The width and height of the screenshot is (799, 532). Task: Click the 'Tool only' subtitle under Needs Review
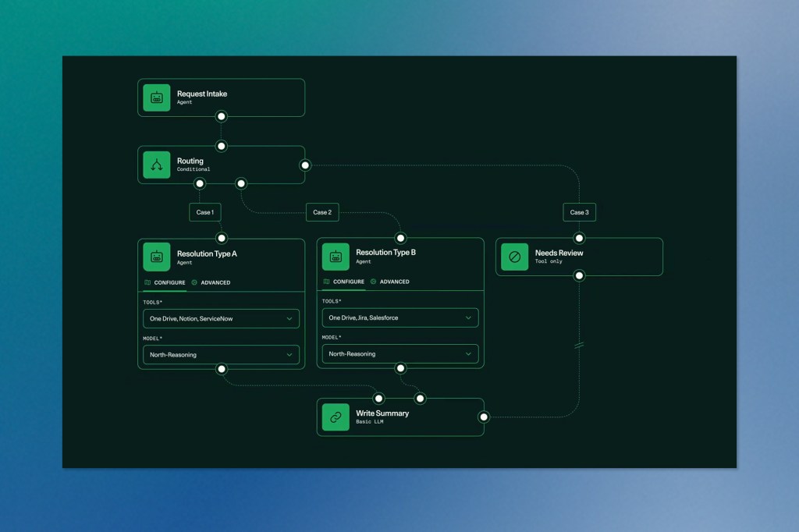(x=549, y=261)
